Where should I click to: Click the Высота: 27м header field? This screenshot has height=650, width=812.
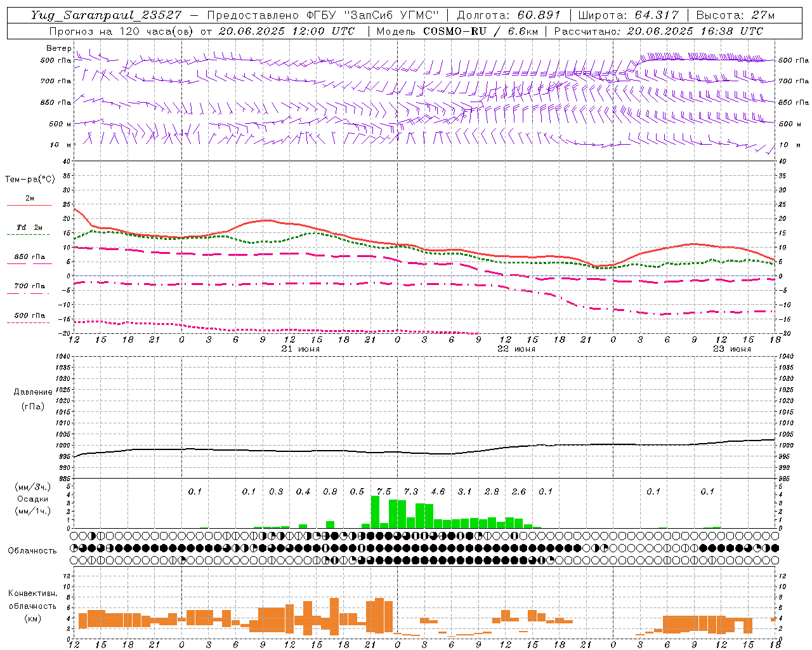pyautogui.click(x=735, y=15)
